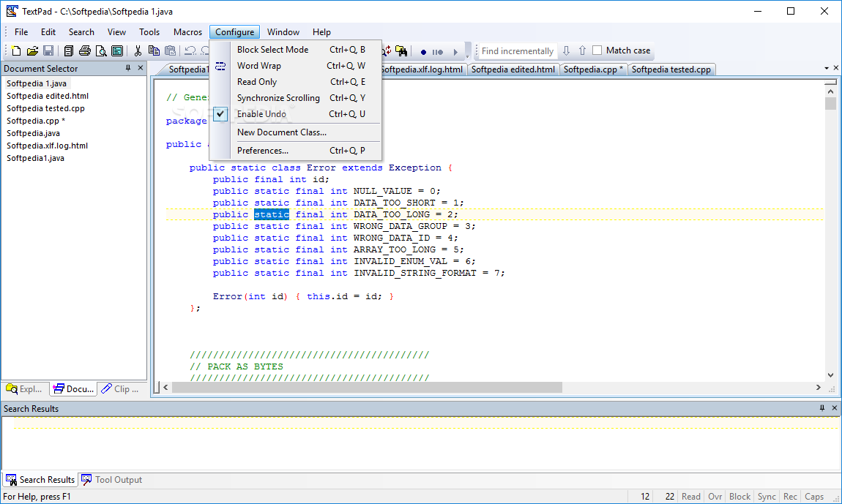This screenshot has height=504, width=842.
Task: Find next with the down arrow icon
Action: 566,51
